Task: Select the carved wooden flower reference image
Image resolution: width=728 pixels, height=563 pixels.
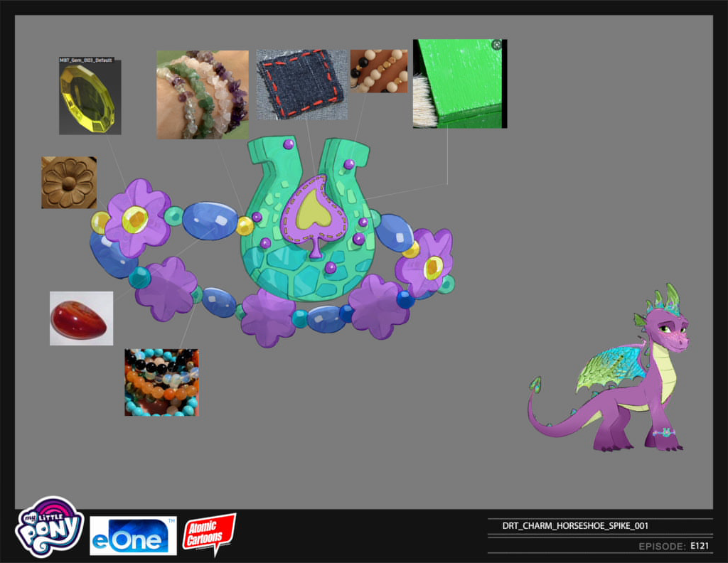Action: [x=69, y=183]
